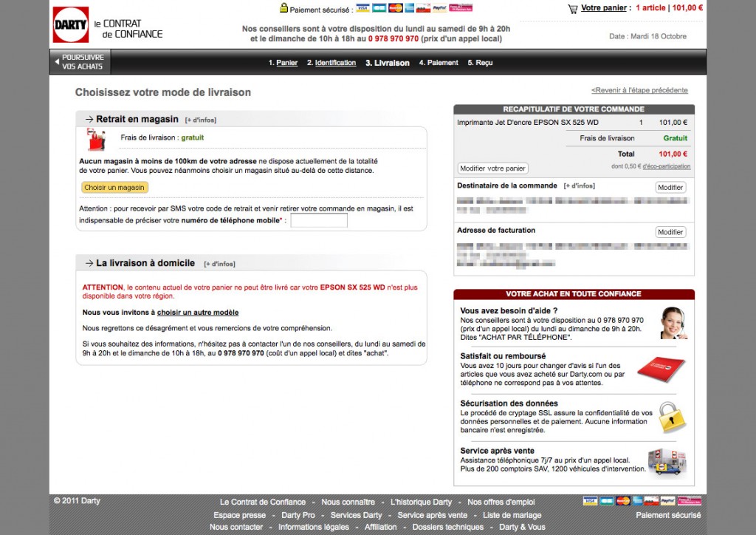
Task: Open Nous connaître footer link
Action: [348, 502]
